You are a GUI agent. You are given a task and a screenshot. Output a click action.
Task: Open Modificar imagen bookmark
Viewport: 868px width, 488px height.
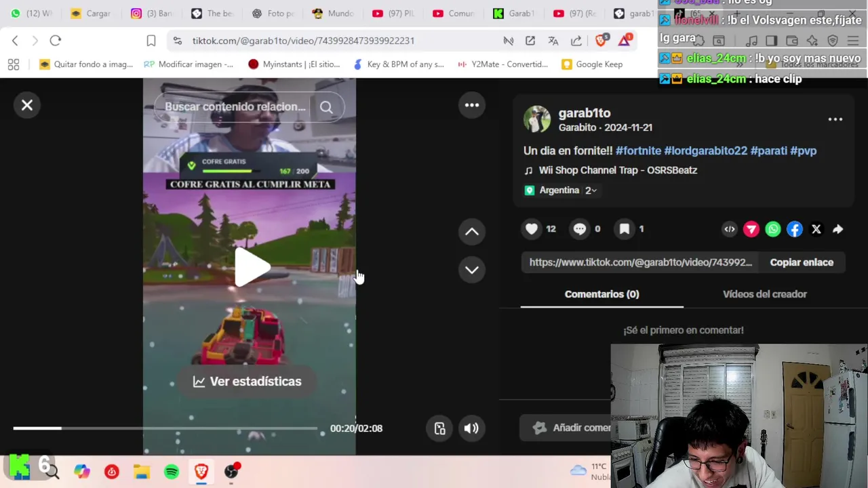(189, 64)
